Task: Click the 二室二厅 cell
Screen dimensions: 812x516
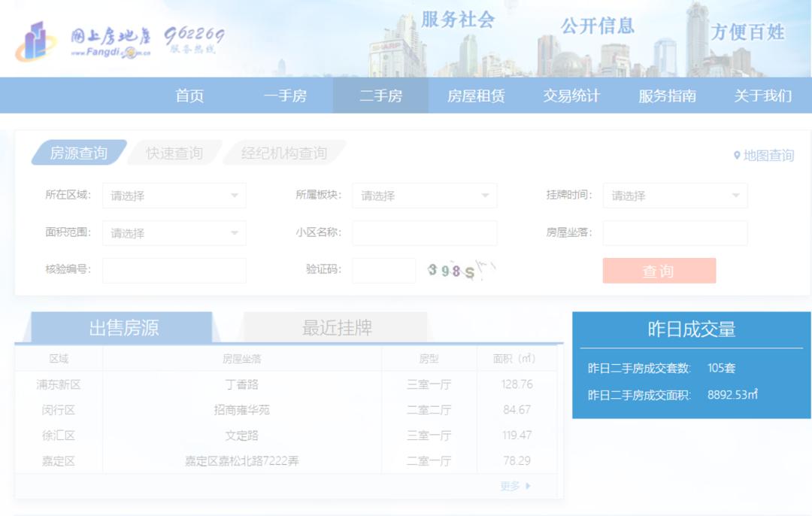Action: pos(429,410)
